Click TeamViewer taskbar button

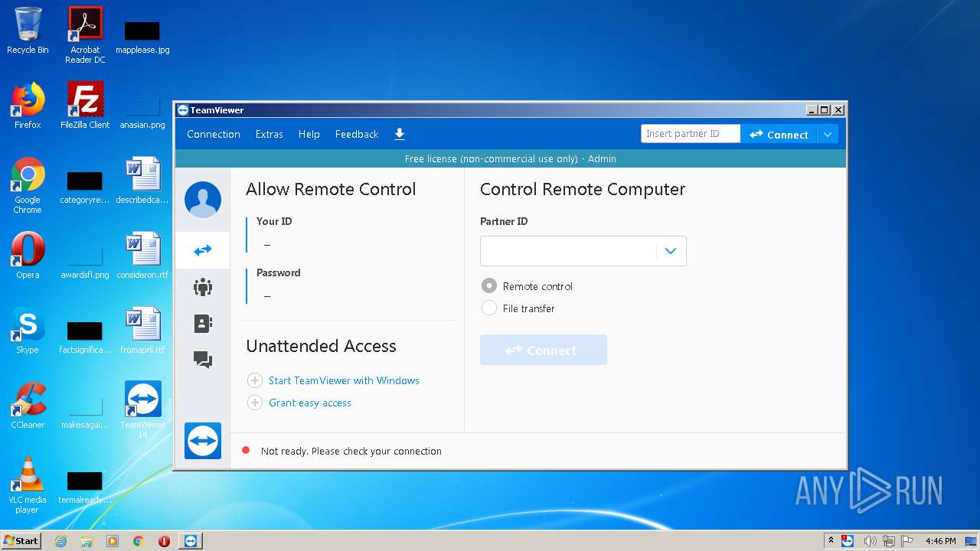[191, 541]
